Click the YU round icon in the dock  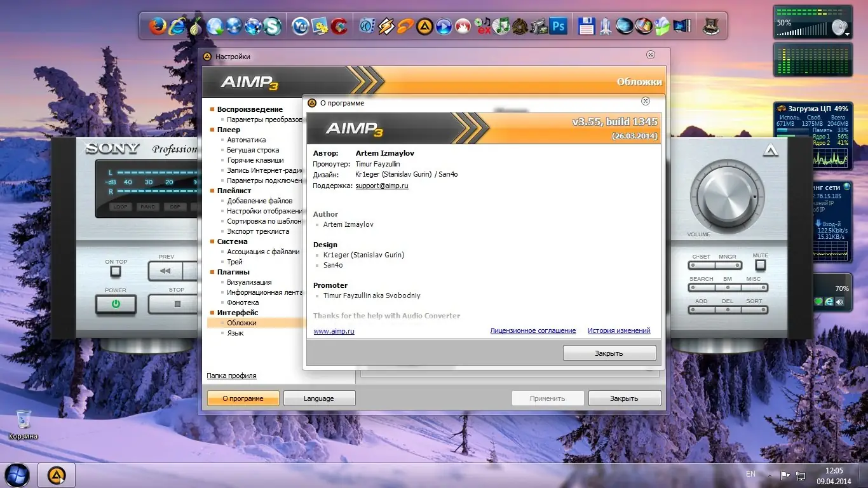(300, 26)
